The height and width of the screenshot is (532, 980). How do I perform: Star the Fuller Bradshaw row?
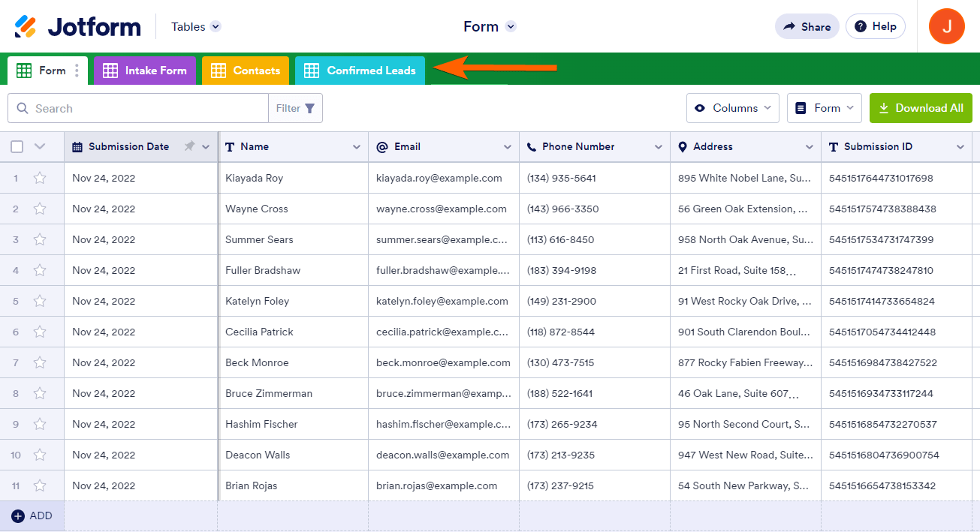tap(40, 270)
